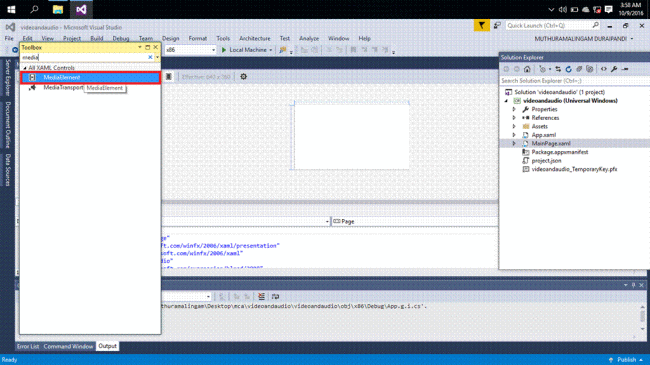Toggle word wrap in Output window
The width and height of the screenshot is (650, 365).
point(275,297)
